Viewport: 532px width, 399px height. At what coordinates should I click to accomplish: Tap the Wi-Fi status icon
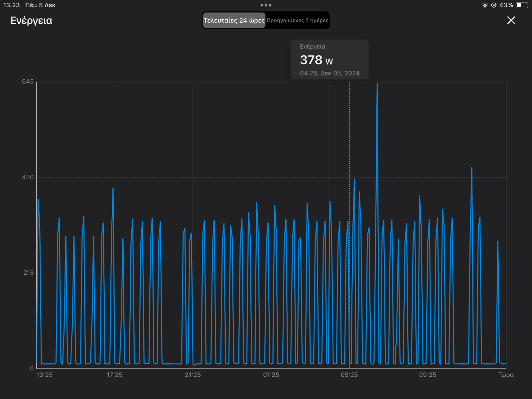(x=485, y=5)
